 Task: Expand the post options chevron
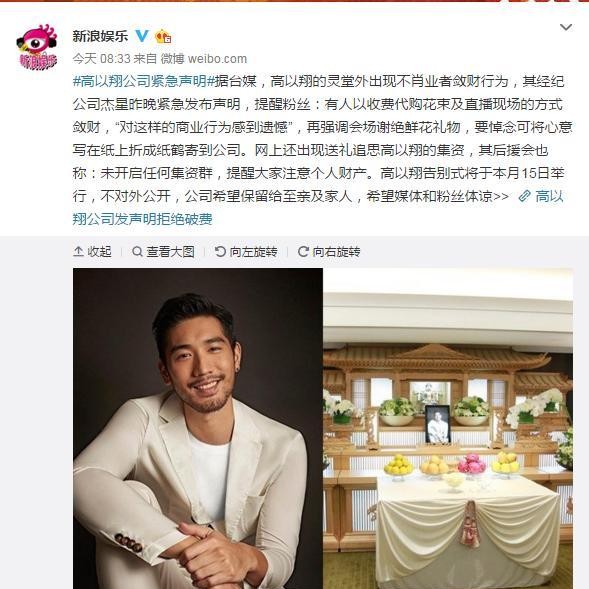coord(566,27)
